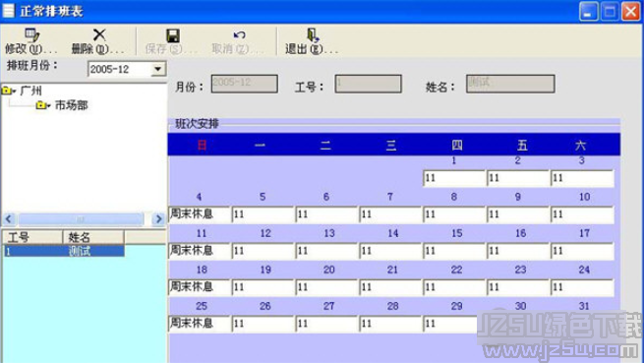Click the 月份 input field

point(245,84)
